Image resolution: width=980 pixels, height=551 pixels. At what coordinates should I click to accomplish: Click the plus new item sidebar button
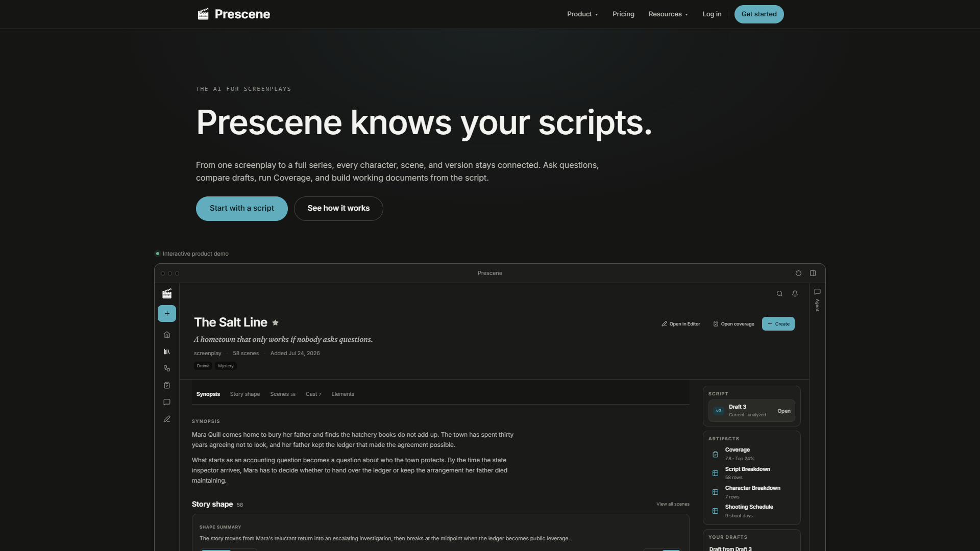[x=167, y=314]
